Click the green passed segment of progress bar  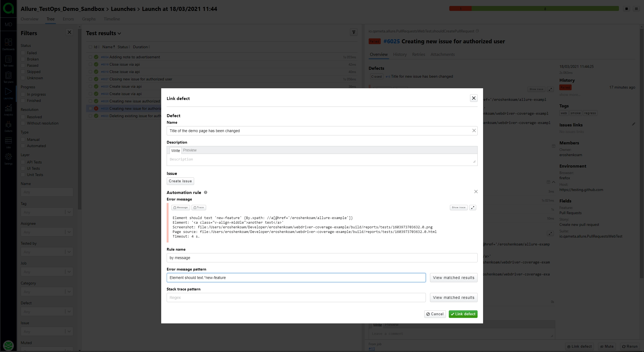pos(545,9)
